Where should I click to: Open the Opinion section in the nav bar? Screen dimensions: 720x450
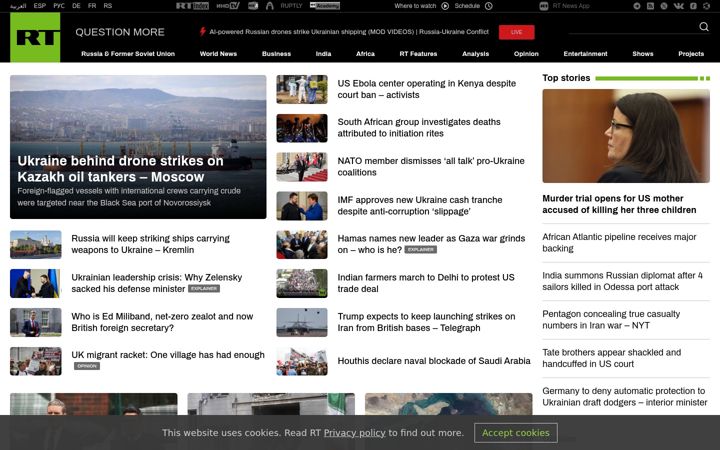pyautogui.click(x=526, y=54)
